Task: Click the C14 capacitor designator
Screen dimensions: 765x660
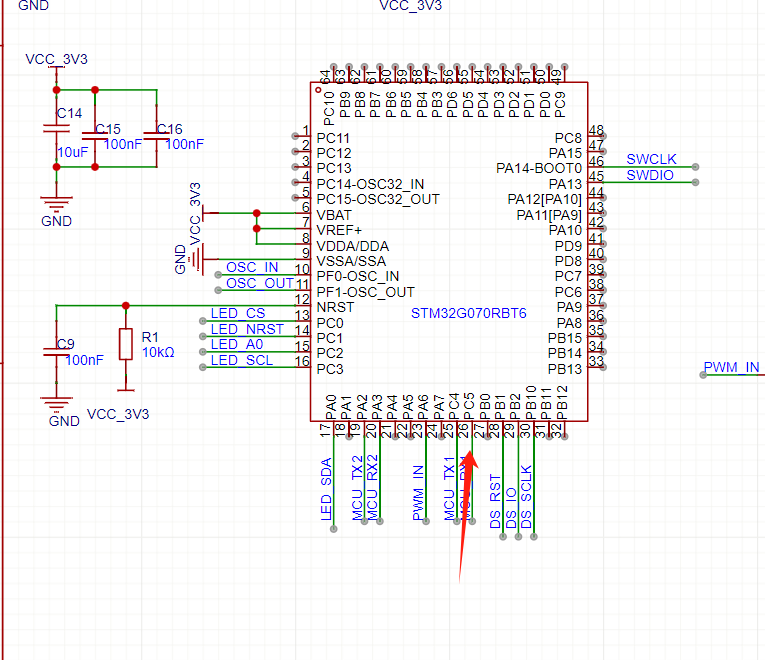Action: point(69,113)
